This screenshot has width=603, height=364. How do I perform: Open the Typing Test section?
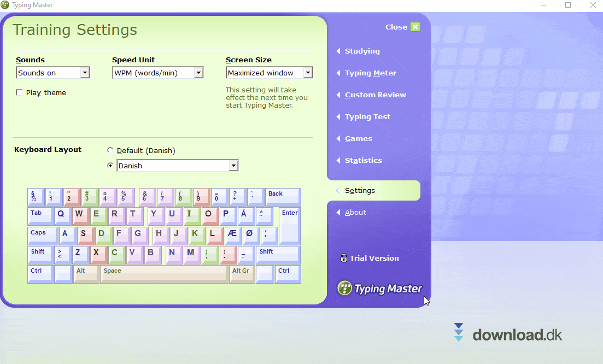click(367, 117)
